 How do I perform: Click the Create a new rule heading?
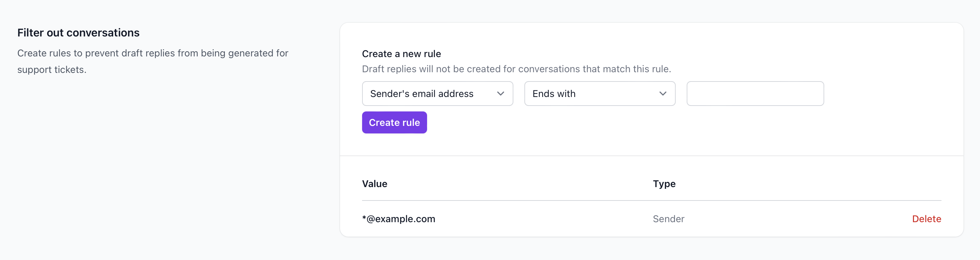point(401,54)
